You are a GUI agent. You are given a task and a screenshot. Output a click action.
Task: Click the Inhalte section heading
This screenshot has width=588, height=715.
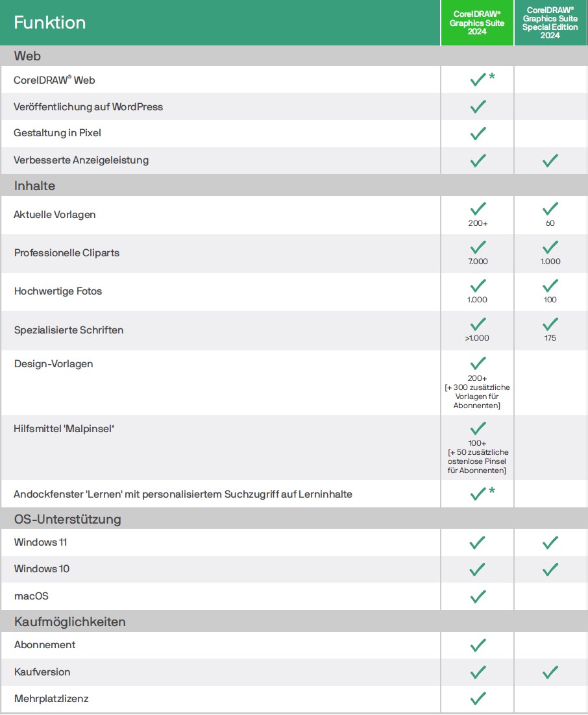34,186
